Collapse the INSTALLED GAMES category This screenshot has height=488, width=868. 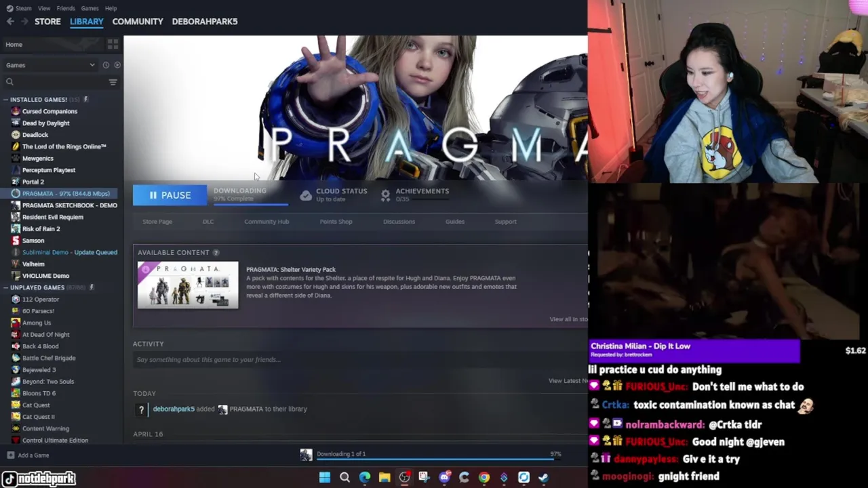click(6, 100)
